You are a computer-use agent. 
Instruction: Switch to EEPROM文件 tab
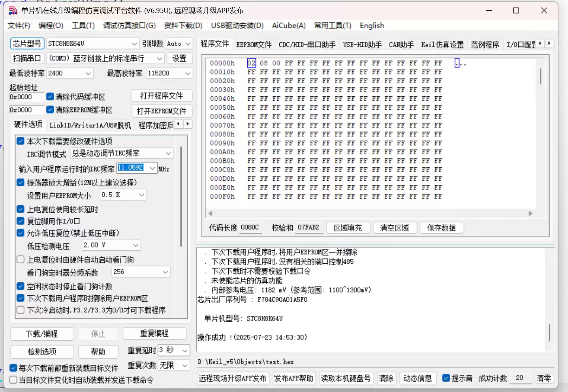coord(254,45)
